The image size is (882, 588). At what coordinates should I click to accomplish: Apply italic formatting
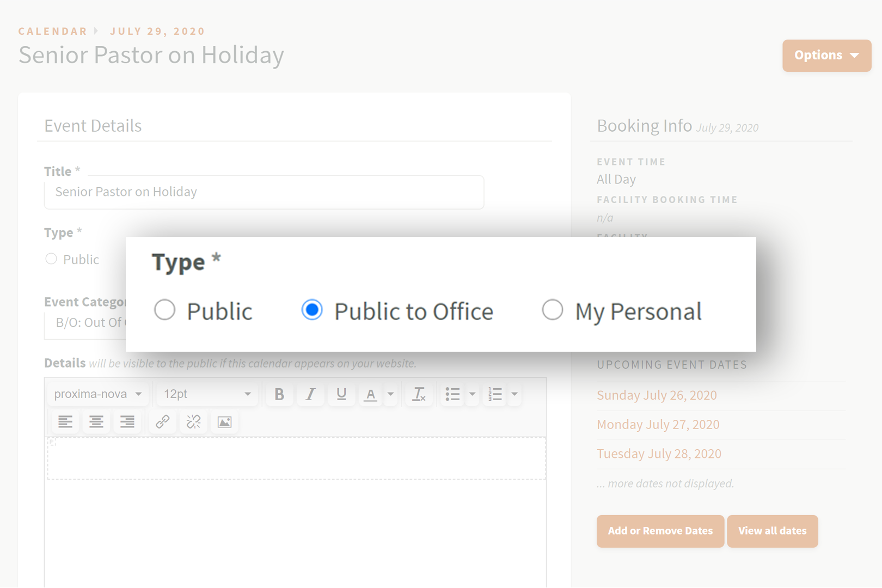pos(310,394)
